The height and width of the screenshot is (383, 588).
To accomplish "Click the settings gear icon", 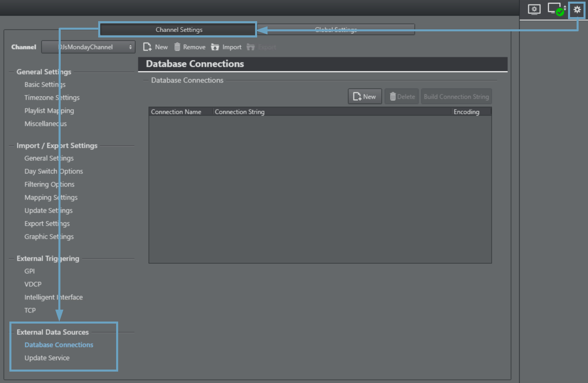I will (577, 9).
